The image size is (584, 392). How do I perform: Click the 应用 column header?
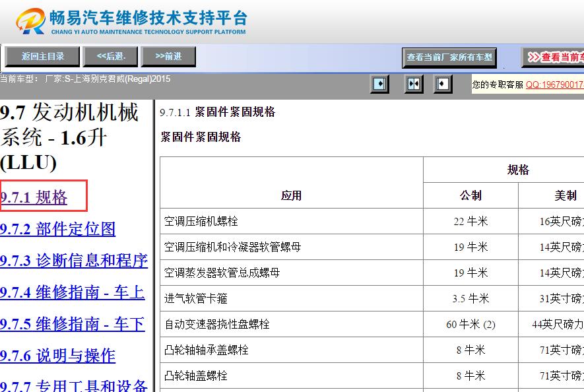(x=291, y=195)
